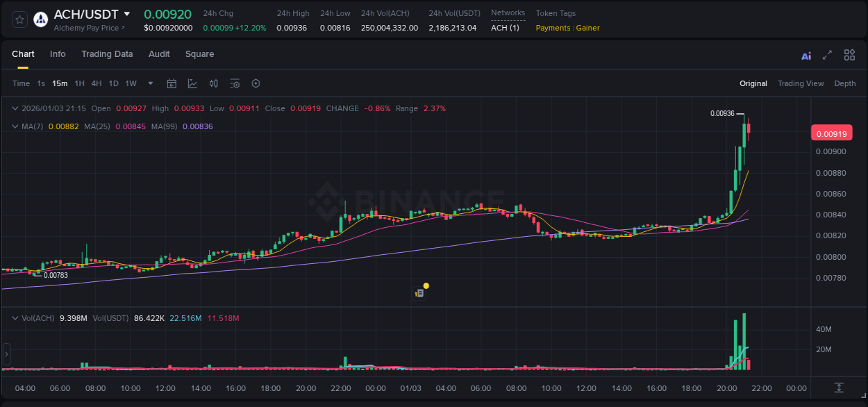Open the candlestick comparison tool
This screenshot has width=868, height=407.
click(x=213, y=83)
